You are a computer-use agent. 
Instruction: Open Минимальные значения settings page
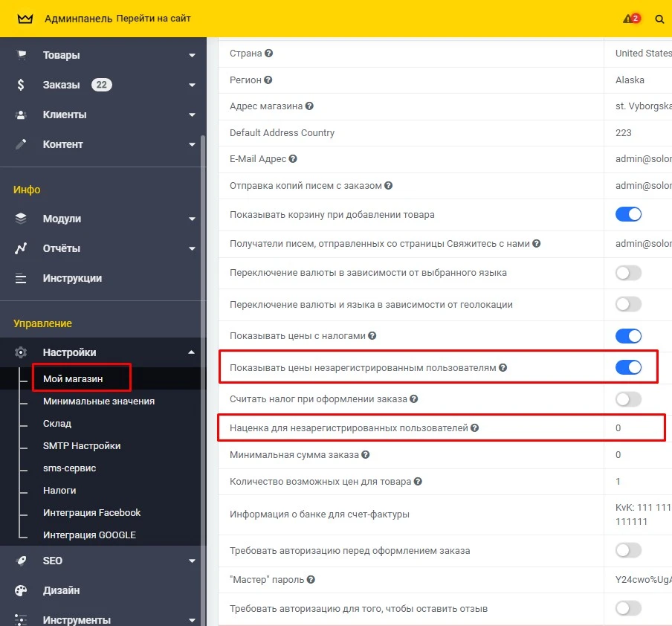click(99, 401)
